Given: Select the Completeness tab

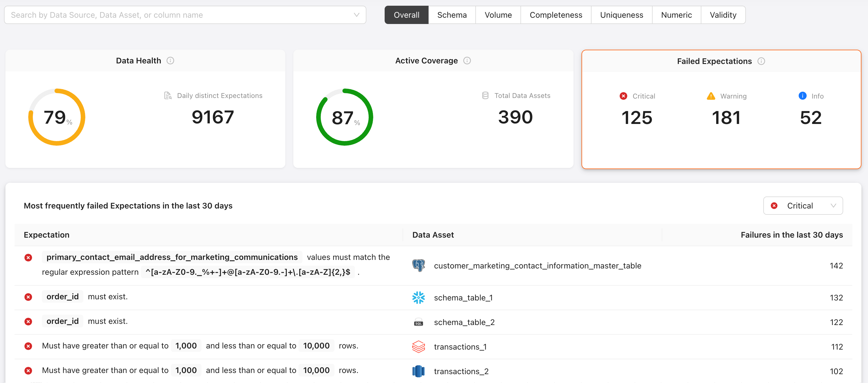Looking at the screenshot, I should pos(556,15).
